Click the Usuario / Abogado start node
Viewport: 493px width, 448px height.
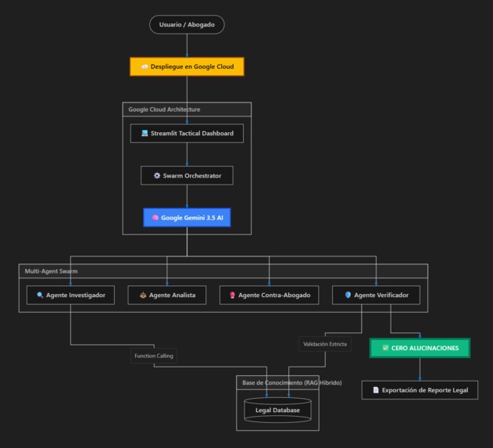point(187,24)
